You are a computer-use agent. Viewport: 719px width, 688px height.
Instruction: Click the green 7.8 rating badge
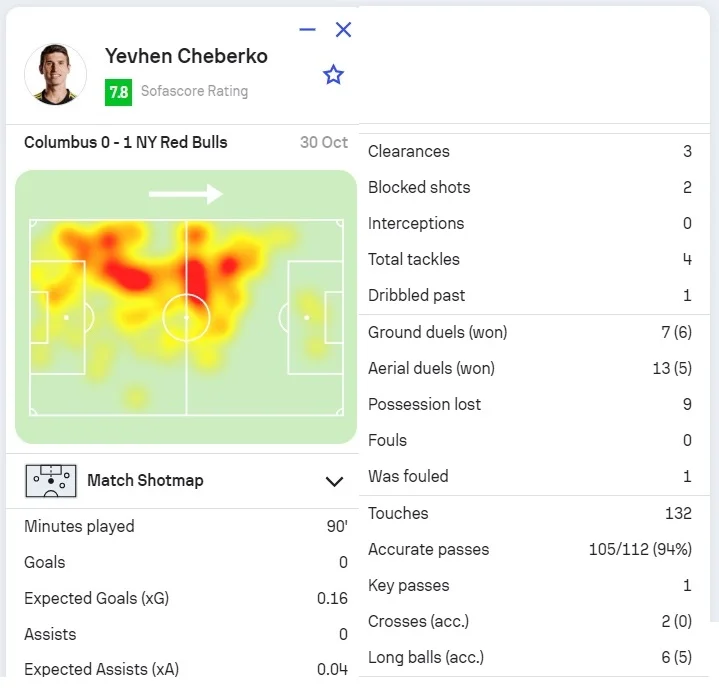point(118,92)
